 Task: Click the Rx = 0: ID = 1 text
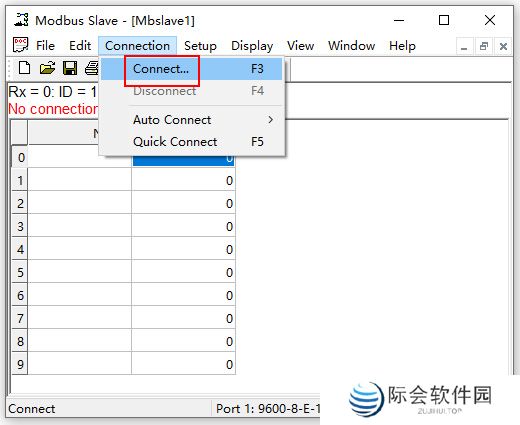[x=52, y=92]
